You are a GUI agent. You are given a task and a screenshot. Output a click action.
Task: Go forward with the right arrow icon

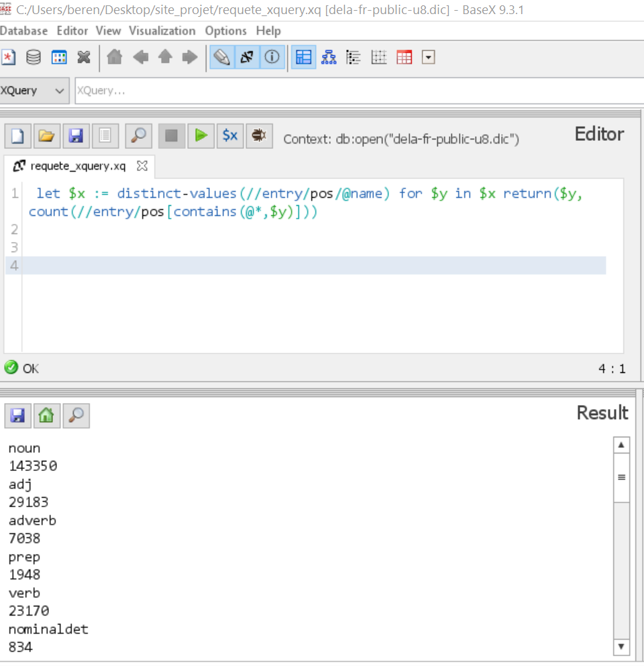coord(190,57)
